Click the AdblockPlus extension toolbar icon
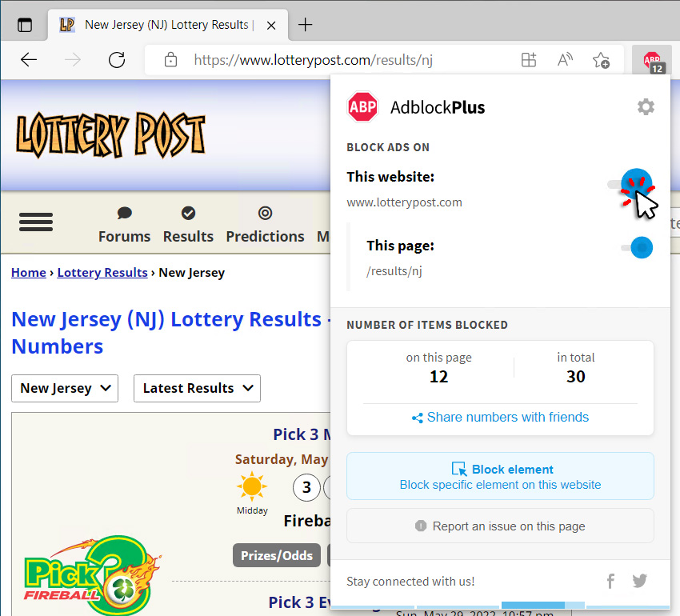The height and width of the screenshot is (616, 680). [653, 62]
